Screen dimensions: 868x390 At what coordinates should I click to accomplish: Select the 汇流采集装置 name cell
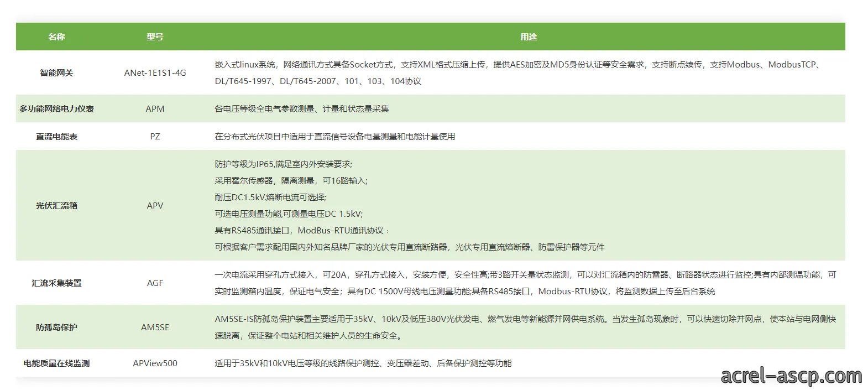pos(56,283)
